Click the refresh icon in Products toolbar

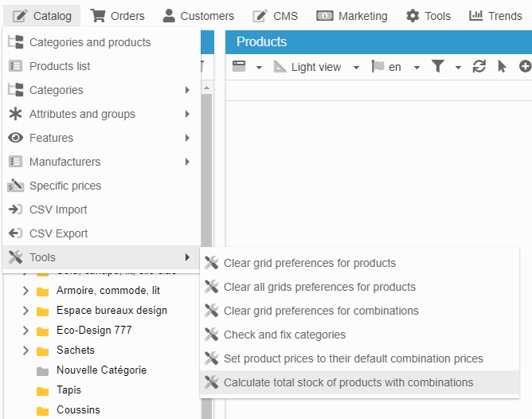click(x=479, y=67)
